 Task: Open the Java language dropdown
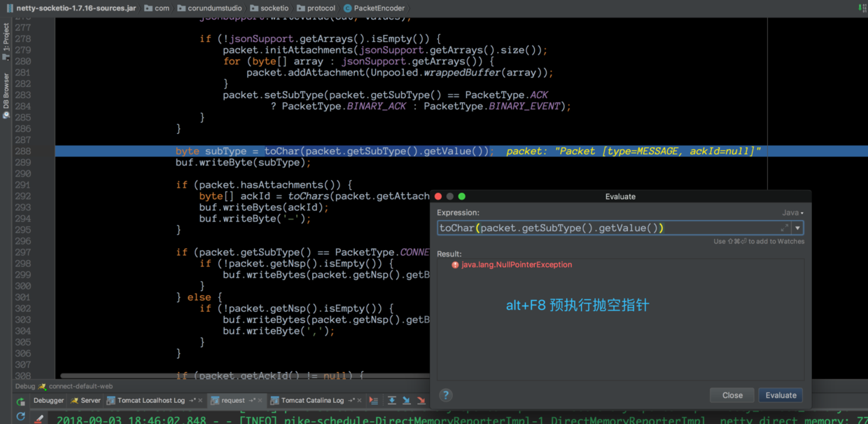(792, 212)
